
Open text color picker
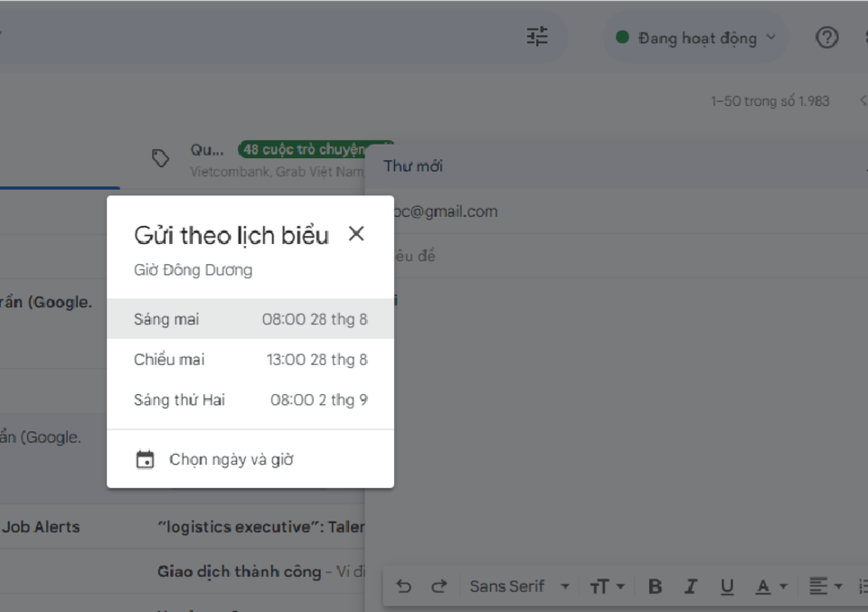coord(770,587)
